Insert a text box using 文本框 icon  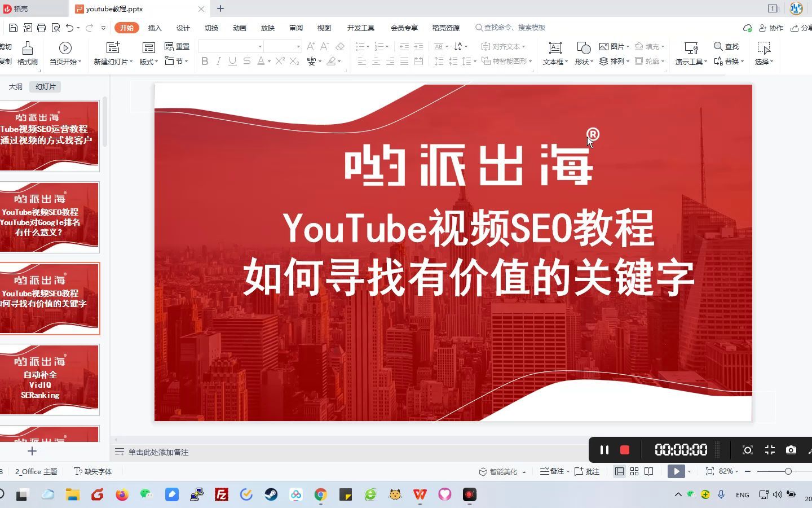[x=554, y=54]
